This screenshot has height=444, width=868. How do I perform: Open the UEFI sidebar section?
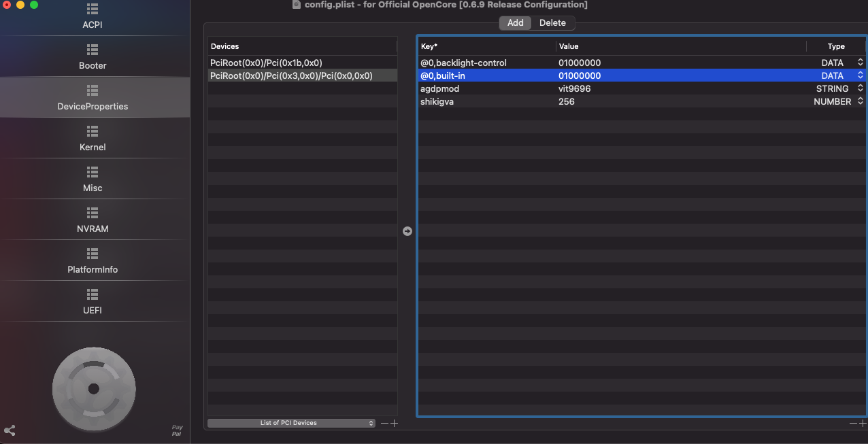[93, 301]
